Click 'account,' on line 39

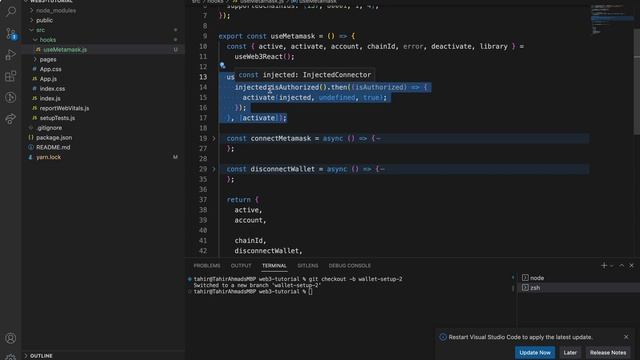tap(251, 220)
